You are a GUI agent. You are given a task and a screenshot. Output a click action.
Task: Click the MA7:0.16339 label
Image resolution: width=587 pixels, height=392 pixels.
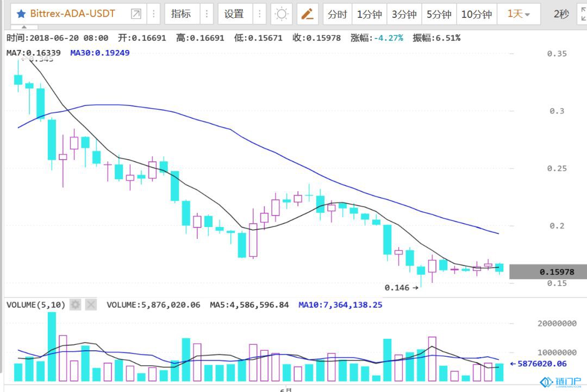(x=33, y=53)
